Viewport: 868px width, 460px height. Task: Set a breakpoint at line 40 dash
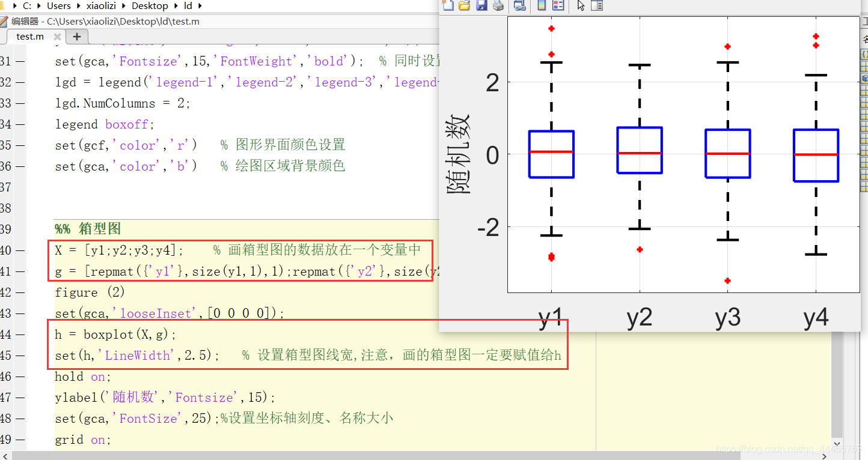(x=20, y=250)
